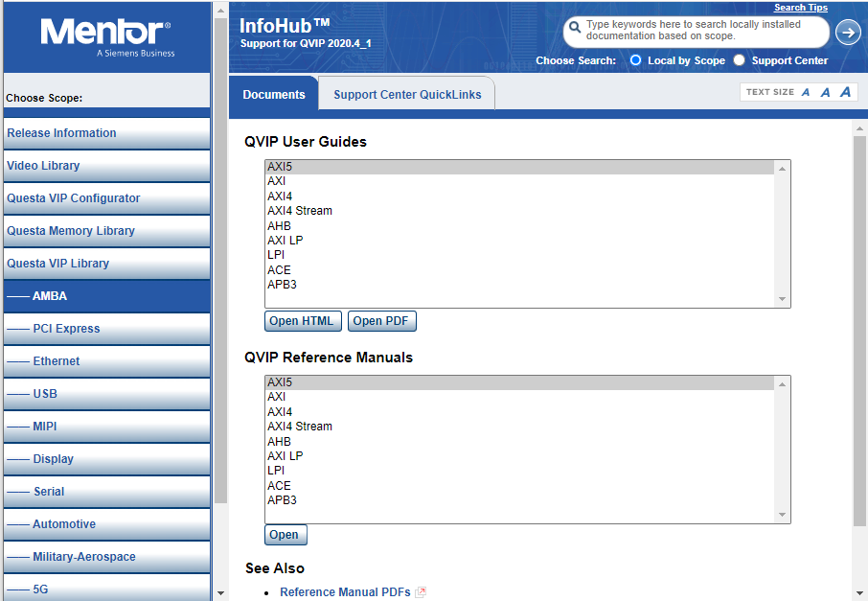The height and width of the screenshot is (601, 868).
Task: Open Reference Manual PDFs link
Action: pyautogui.click(x=345, y=592)
